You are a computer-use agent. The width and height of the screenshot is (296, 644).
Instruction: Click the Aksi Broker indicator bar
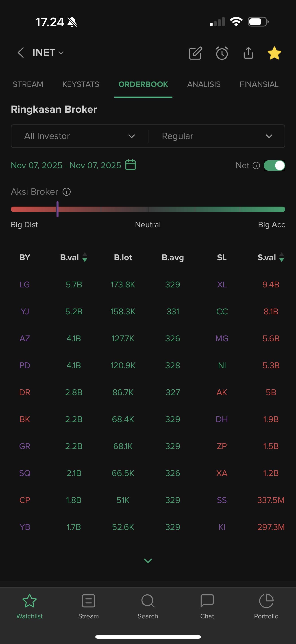click(148, 209)
